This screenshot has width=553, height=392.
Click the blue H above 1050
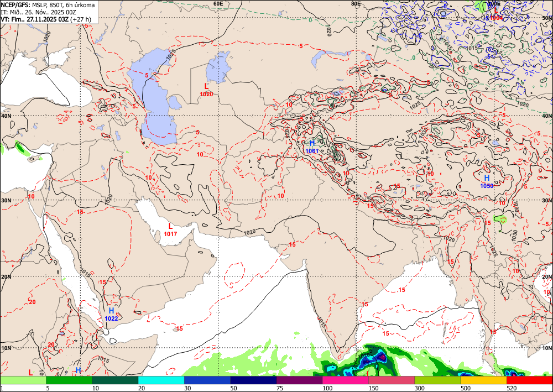pyautogui.click(x=487, y=177)
